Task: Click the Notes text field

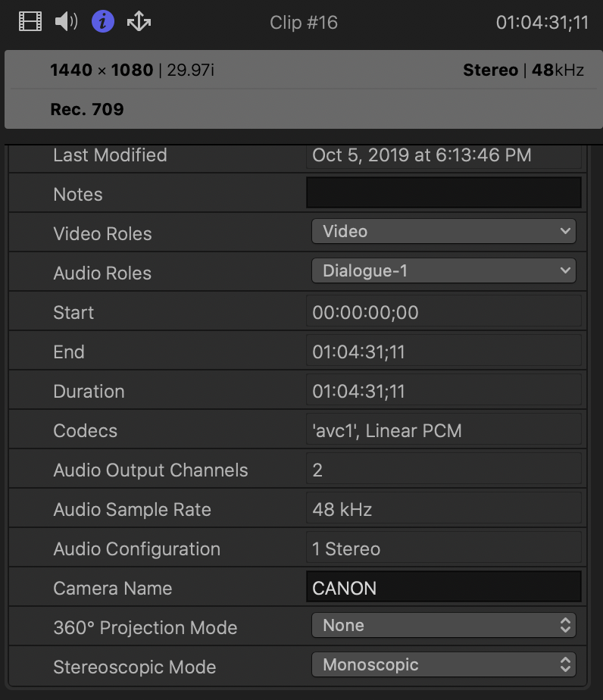Action: point(443,193)
